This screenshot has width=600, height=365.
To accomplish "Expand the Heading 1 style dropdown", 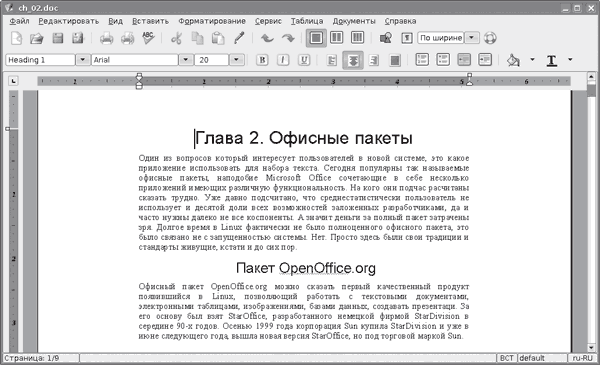I will (x=82, y=60).
